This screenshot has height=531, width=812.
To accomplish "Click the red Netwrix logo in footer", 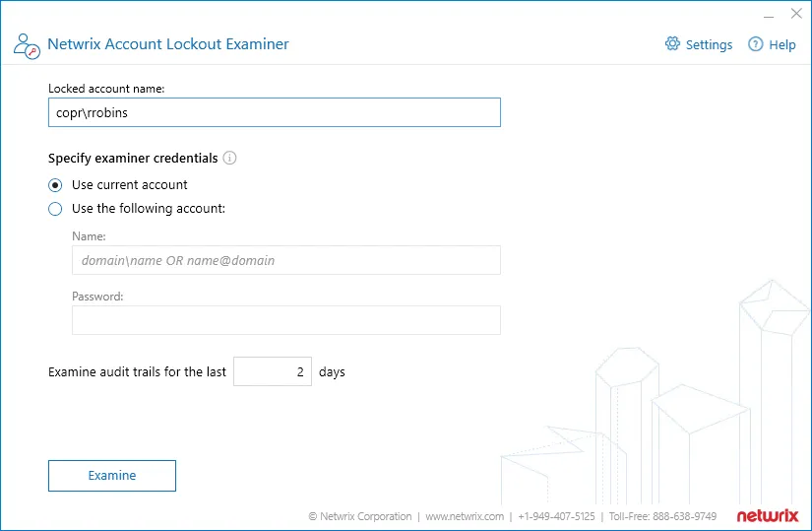I will click(x=768, y=515).
